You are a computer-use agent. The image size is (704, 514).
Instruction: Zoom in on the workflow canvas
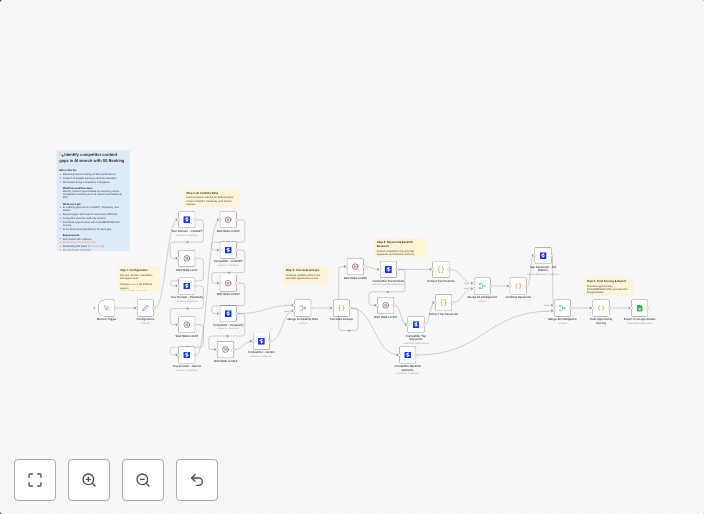coord(89,480)
